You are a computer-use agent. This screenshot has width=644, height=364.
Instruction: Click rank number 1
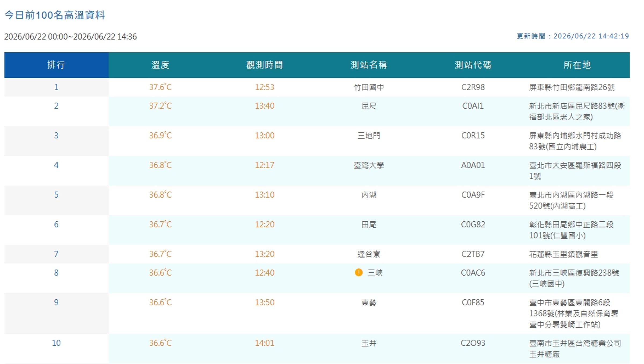[56, 87]
